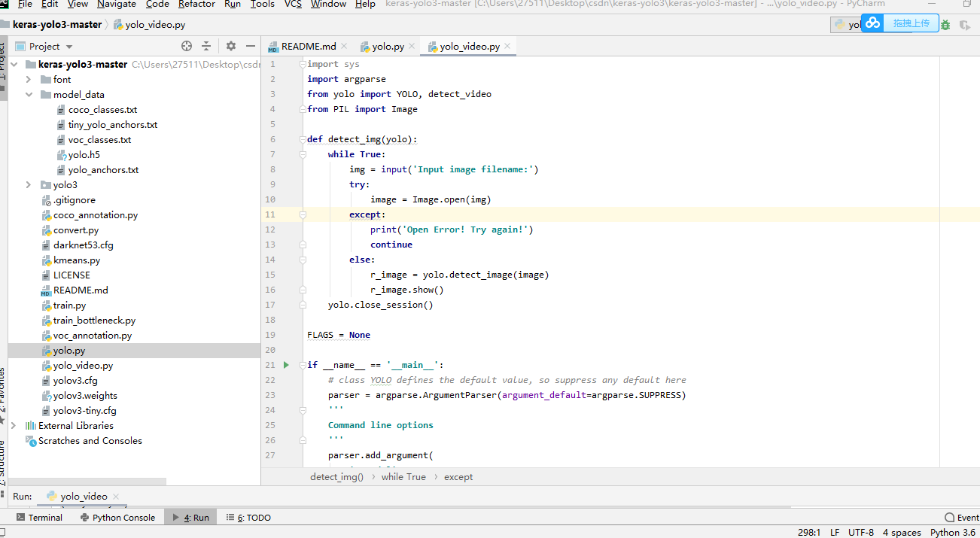Fold the except block at line 11
980x538 pixels.
[x=303, y=214]
